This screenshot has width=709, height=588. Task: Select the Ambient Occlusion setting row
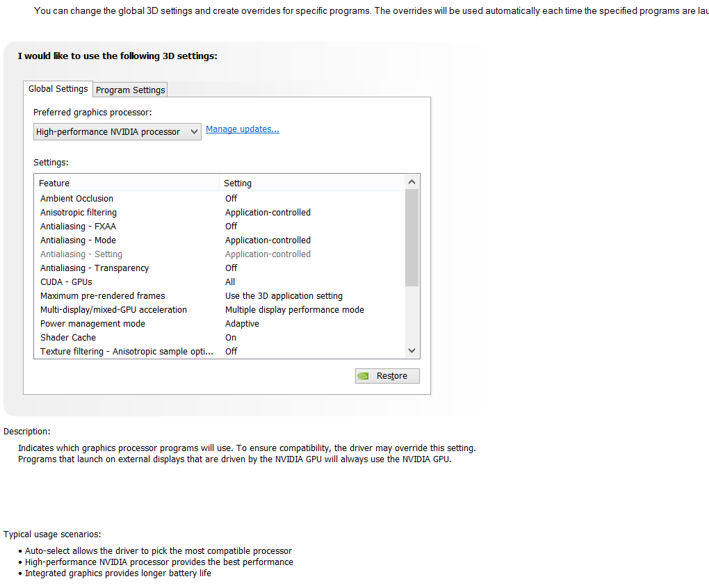click(x=76, y=199)
